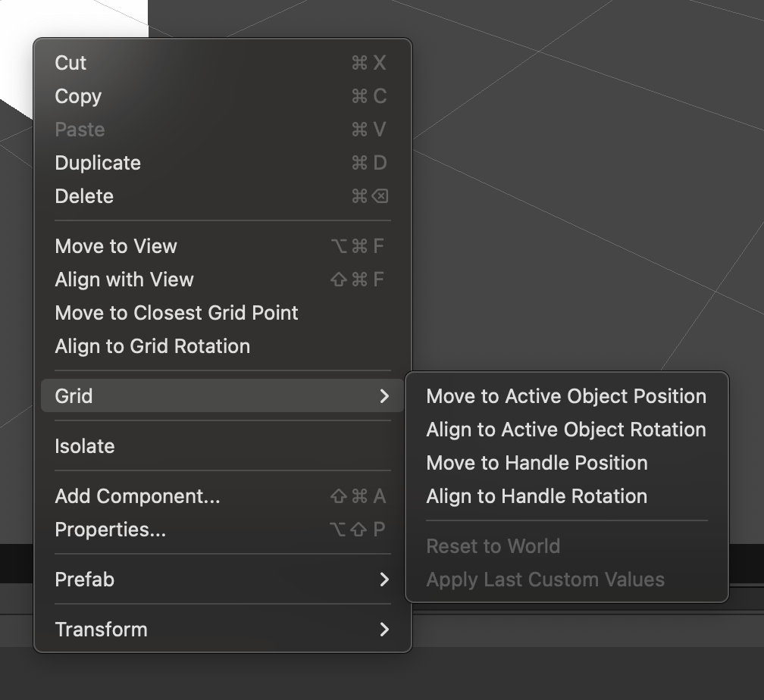Choose Align to Grid Rotation

tap(223, 346)
